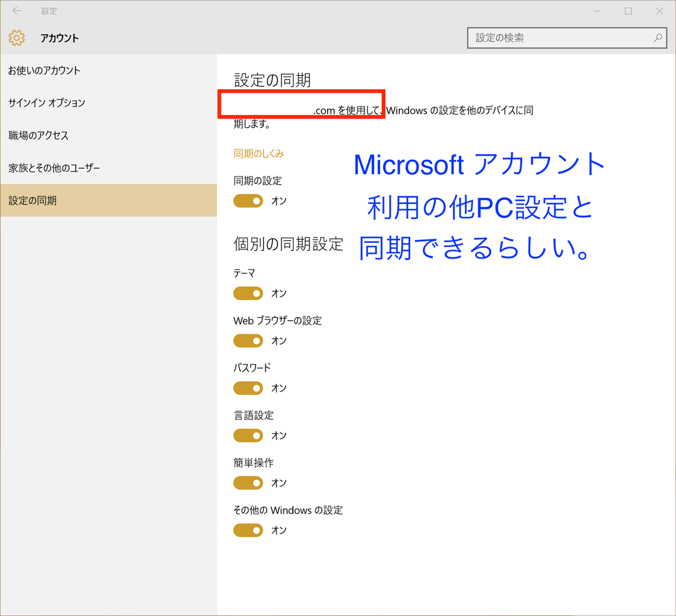Open 職場のアクセス in the sidebar
676x616 pixels.
tap(108, 135)
